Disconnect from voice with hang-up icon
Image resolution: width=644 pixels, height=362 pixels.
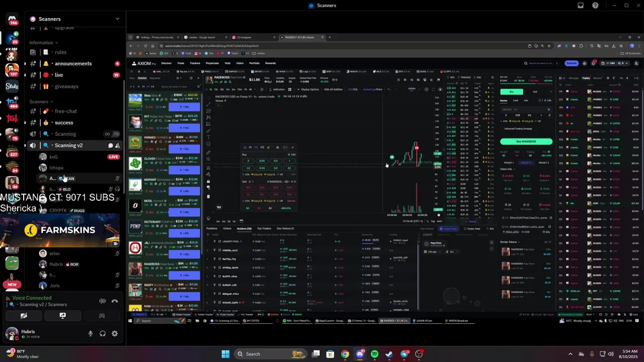(115, 301)
